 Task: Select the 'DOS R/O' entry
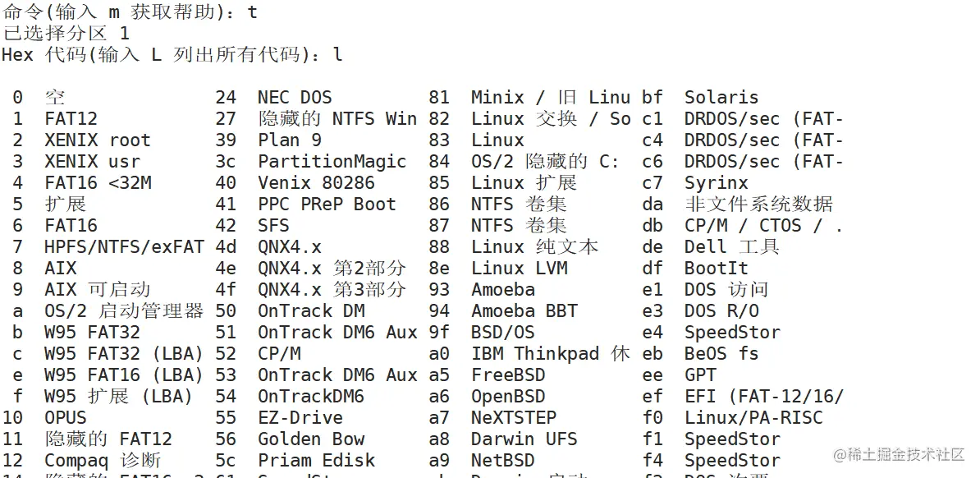coord(721,310)
